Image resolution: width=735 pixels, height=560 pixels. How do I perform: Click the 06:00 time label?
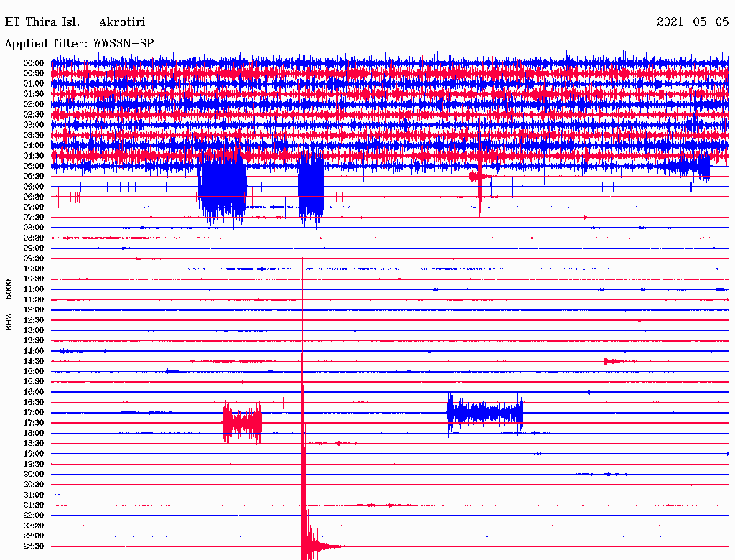click(x=34, y=187)
